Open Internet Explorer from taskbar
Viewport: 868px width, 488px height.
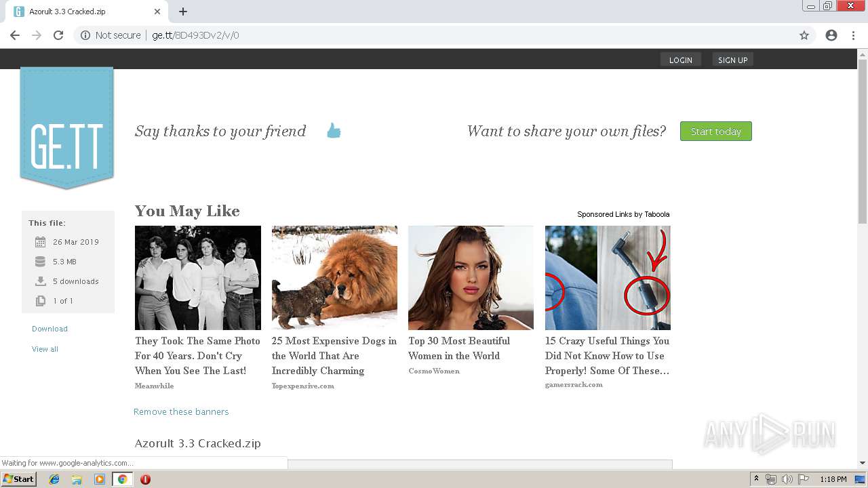[54, 479]
